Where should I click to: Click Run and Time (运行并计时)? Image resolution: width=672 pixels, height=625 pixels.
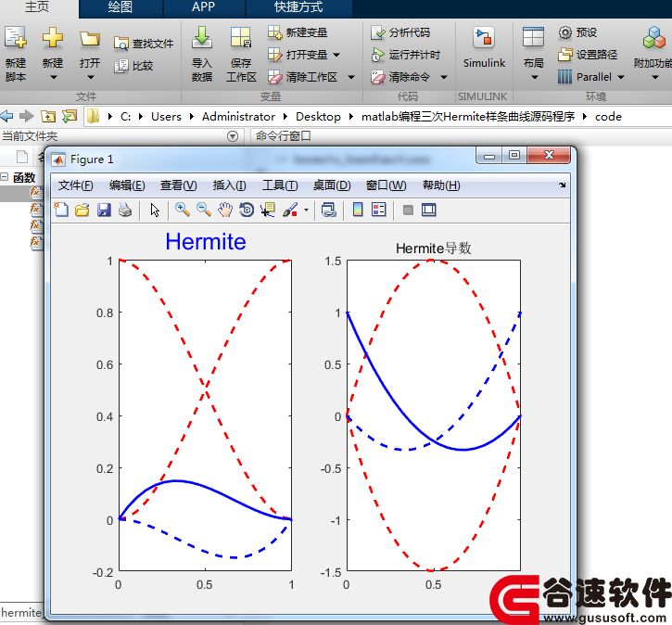pyautogui.click(x=405, y=55)
